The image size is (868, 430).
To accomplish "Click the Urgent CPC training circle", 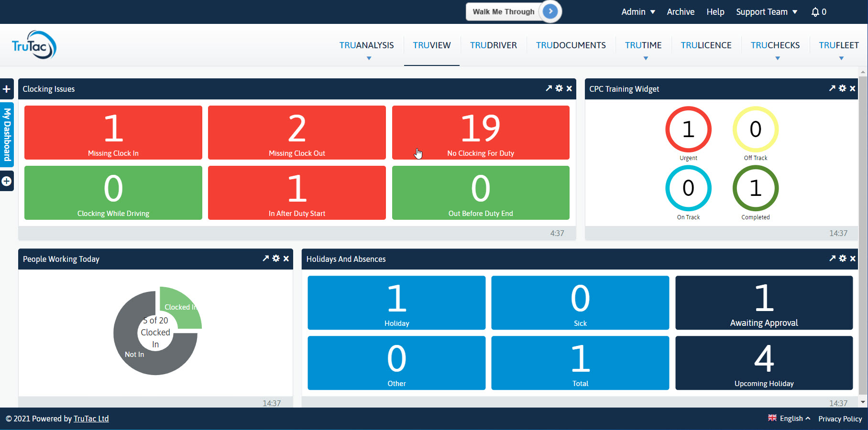I will click(688, 129).
